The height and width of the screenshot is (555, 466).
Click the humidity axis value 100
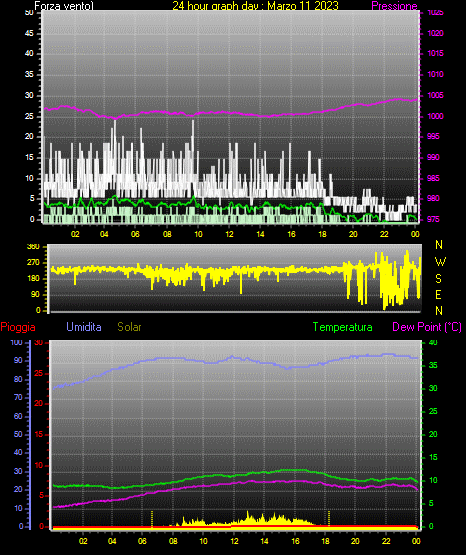click(16, 342)
